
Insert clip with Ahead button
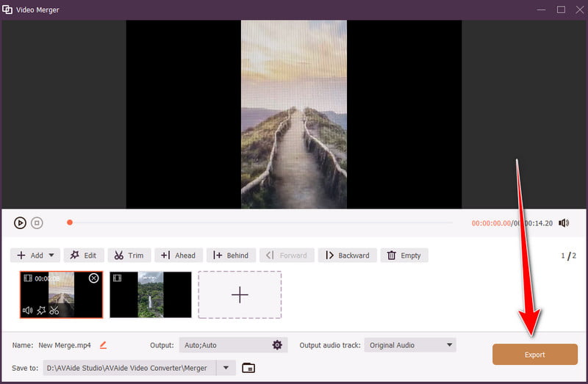tap(179, 256)
